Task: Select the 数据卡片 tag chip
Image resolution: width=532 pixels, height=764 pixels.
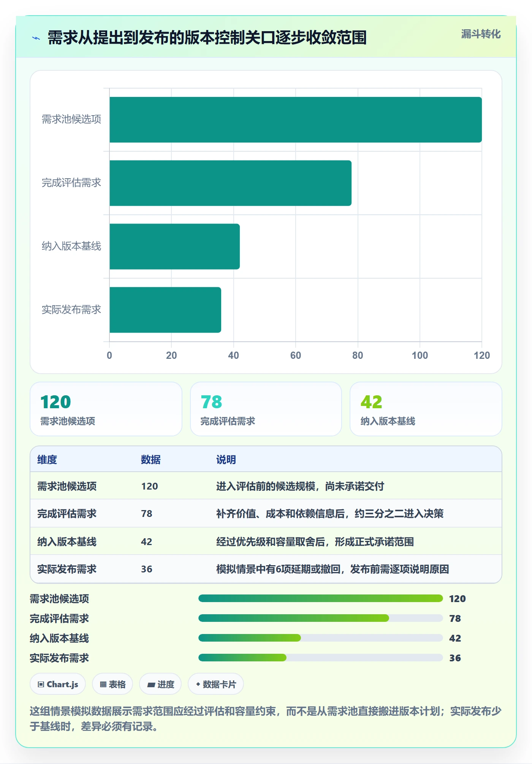Action: (x=216, y=684)
